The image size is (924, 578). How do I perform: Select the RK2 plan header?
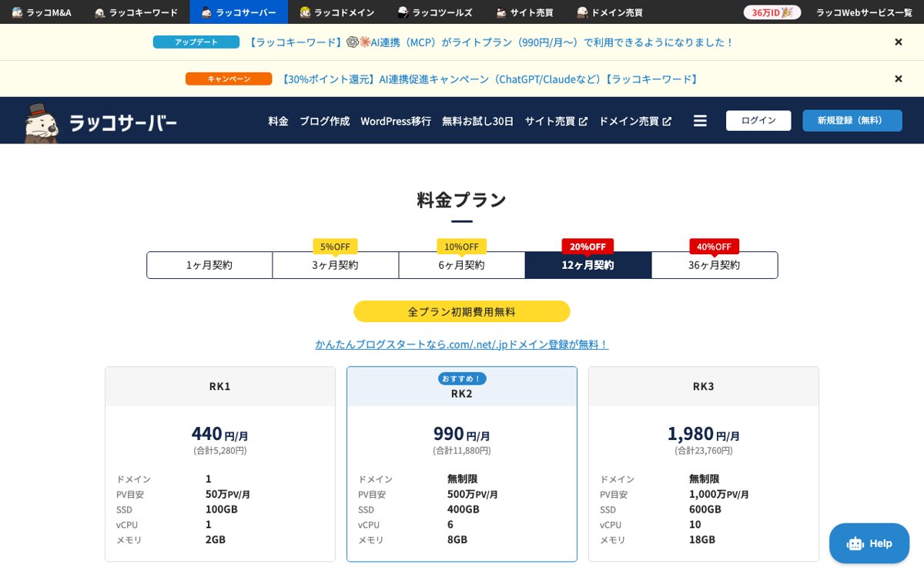pos(461,387)
